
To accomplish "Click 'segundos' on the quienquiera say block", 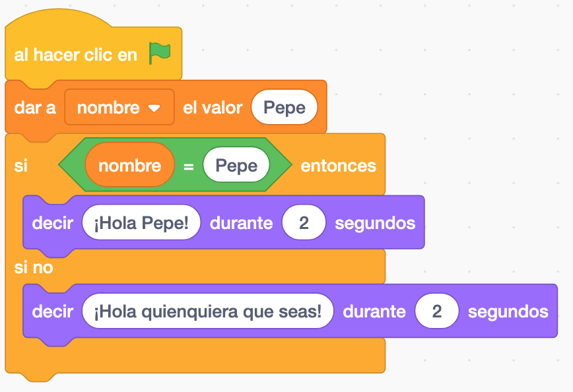I will click(508, 311).
